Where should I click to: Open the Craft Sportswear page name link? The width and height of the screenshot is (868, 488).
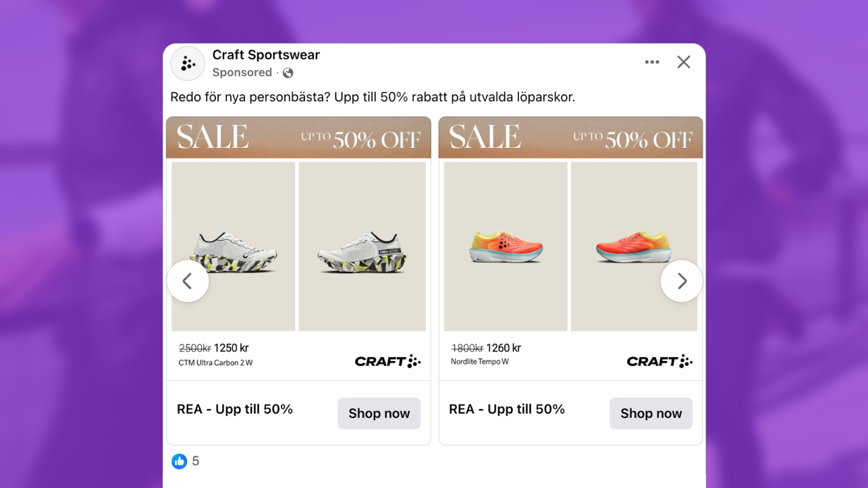pyautogui.click(x=266, y=55)
